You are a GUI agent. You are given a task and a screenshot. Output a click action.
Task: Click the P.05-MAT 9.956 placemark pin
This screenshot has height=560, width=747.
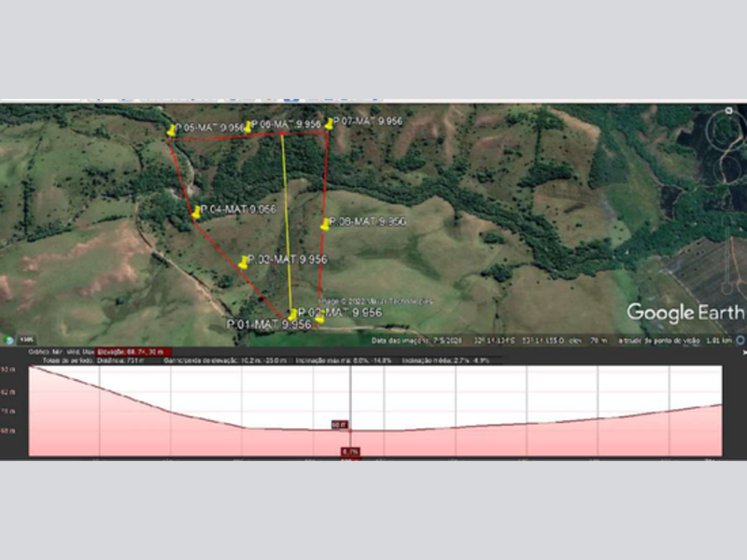coord(171,130)
